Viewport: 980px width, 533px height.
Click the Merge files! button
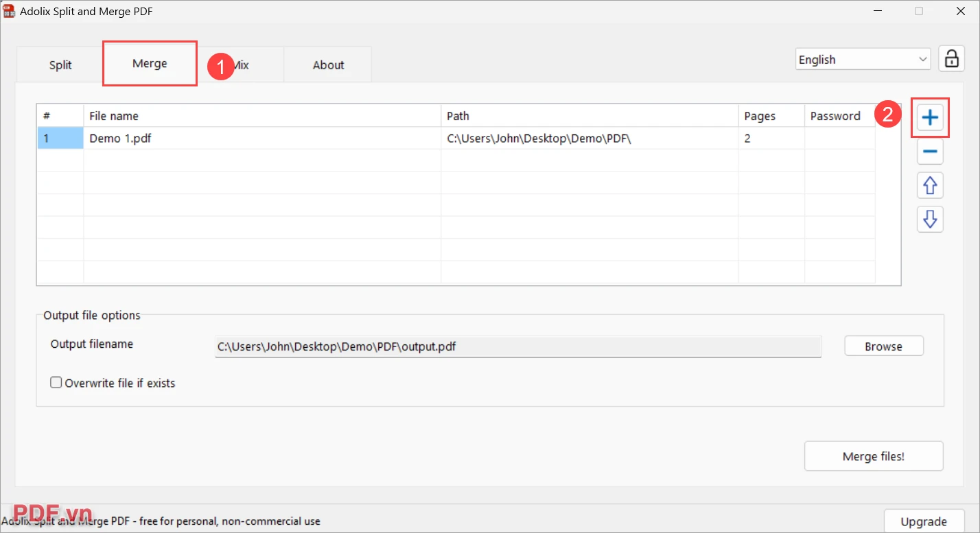tap(874, 456)
